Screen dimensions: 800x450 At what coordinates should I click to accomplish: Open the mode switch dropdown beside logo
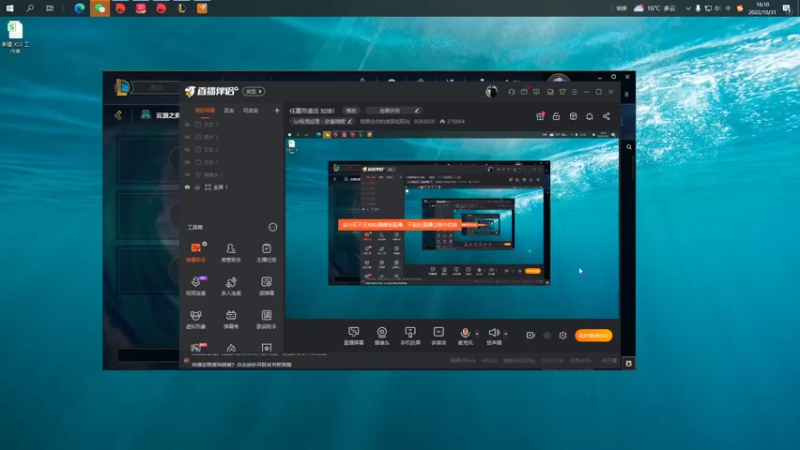tap(254, 91)
